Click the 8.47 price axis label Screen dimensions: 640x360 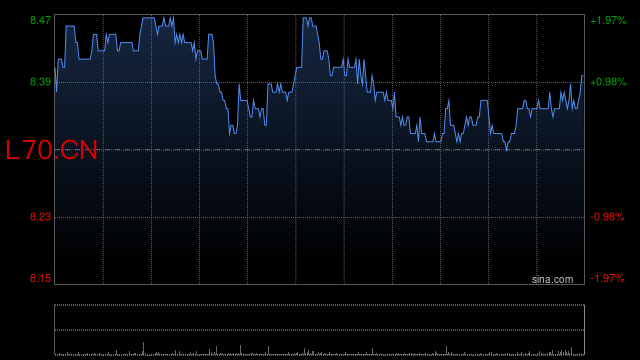click(40, 20)
